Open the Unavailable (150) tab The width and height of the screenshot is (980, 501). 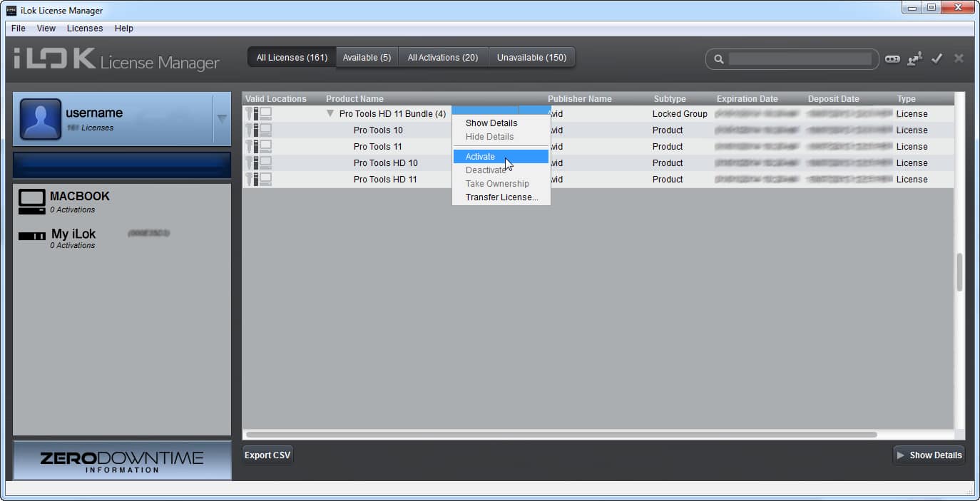531,58
